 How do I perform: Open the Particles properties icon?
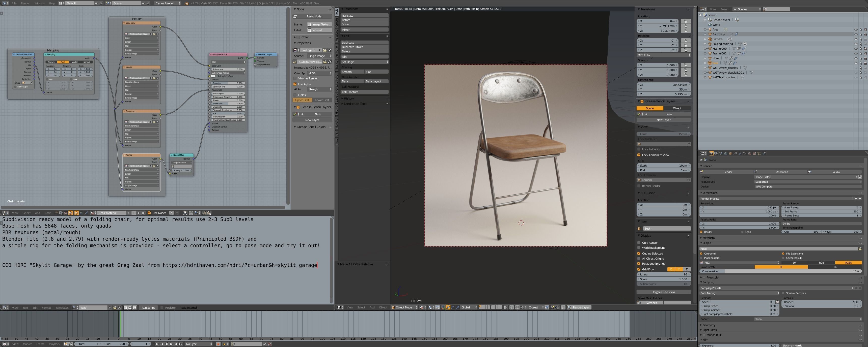[759, 153]
